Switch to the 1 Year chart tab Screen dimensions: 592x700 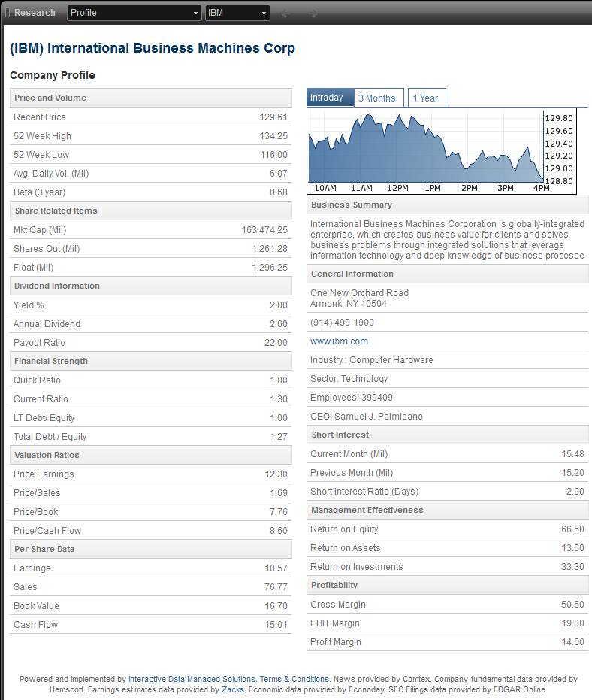[x=426, y=98]
